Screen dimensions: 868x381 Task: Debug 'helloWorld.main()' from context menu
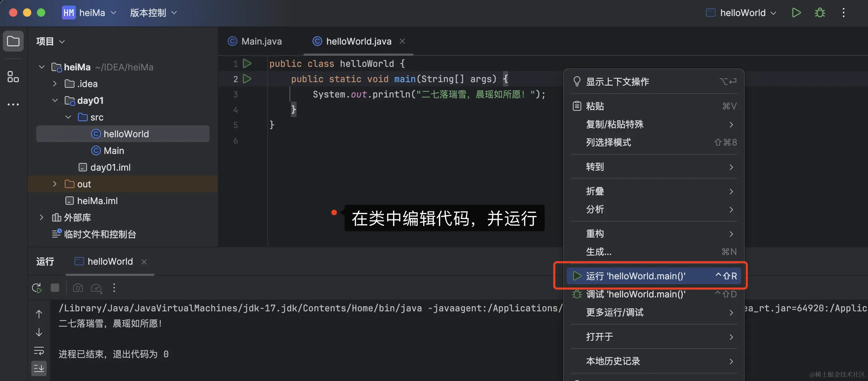654,294
